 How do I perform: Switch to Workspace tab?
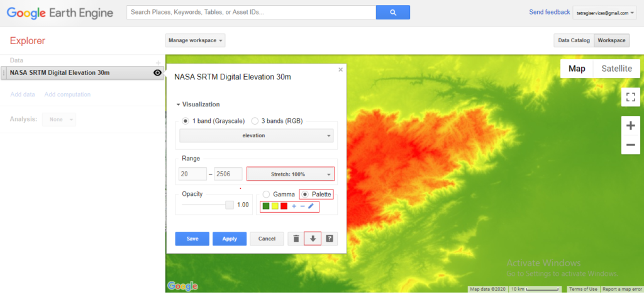point(611,40)
